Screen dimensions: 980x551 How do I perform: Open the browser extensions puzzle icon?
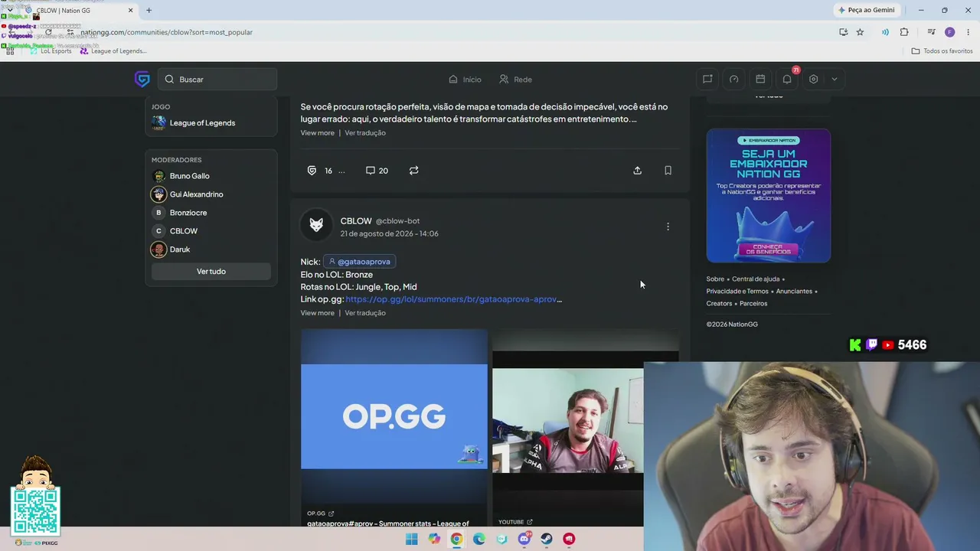pos(904,32)
